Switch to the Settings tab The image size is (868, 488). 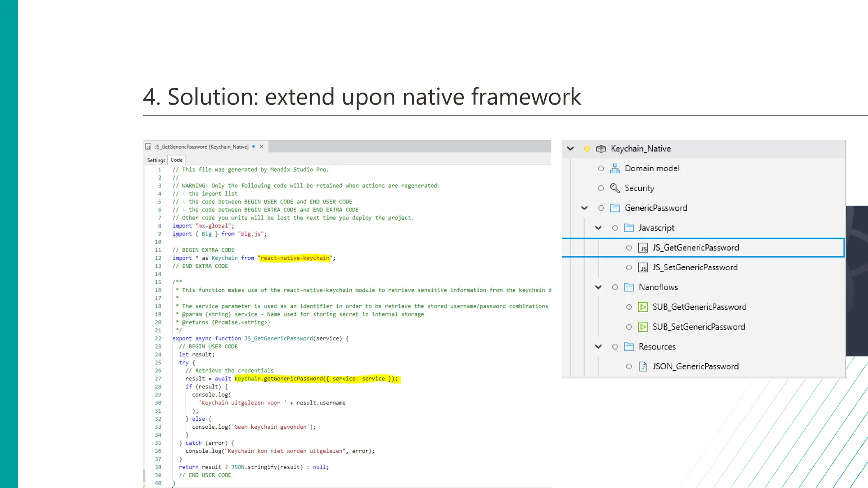coord(156,160)
